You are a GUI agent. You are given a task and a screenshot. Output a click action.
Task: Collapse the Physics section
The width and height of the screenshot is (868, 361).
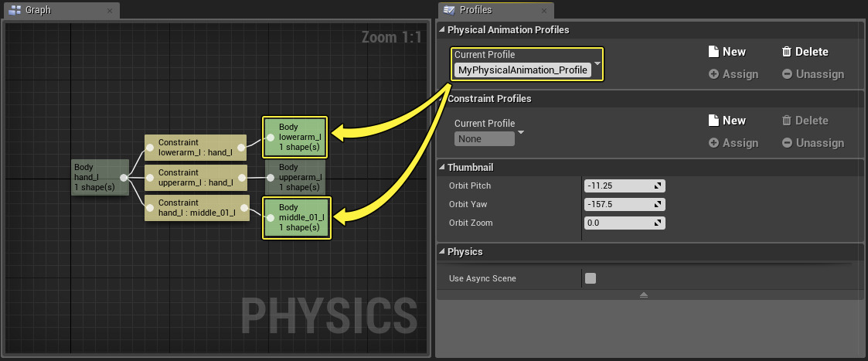point(442,252)
